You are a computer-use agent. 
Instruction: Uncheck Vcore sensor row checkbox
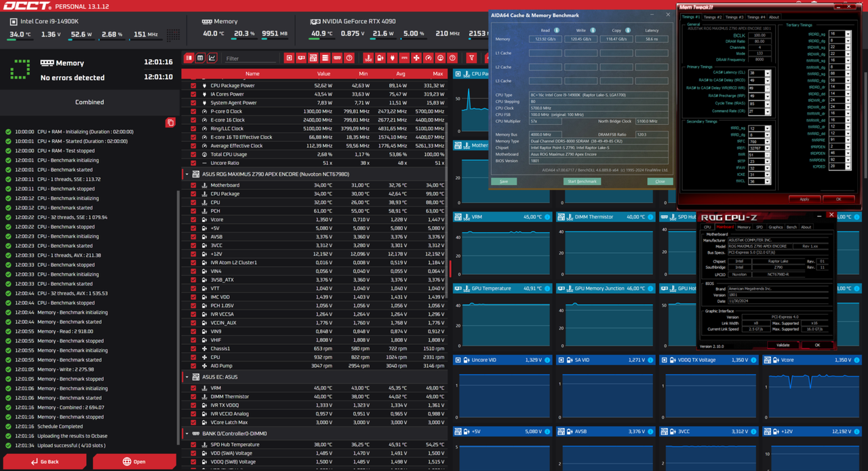pos(193,219)
